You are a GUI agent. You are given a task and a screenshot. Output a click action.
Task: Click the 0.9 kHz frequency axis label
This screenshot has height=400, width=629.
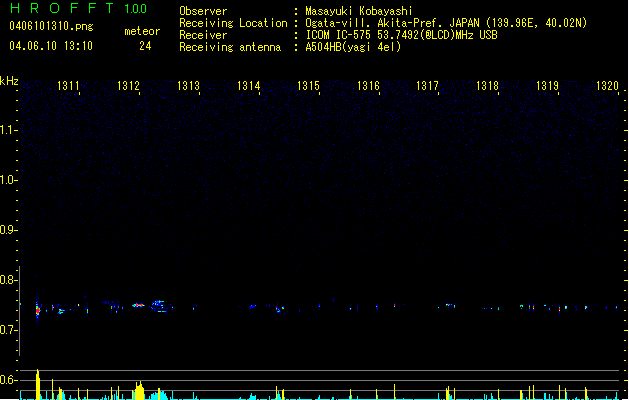click(x=8, y=230)
